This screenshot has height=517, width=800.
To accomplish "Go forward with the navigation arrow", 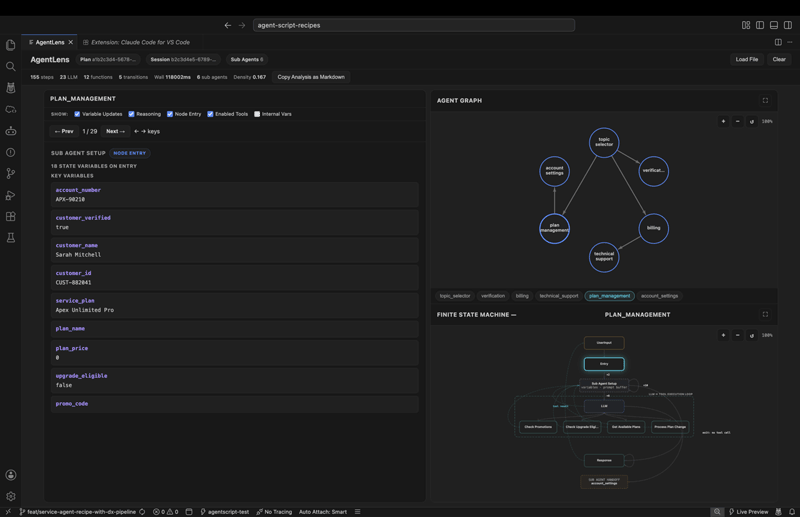I will (x=242, y=25).
